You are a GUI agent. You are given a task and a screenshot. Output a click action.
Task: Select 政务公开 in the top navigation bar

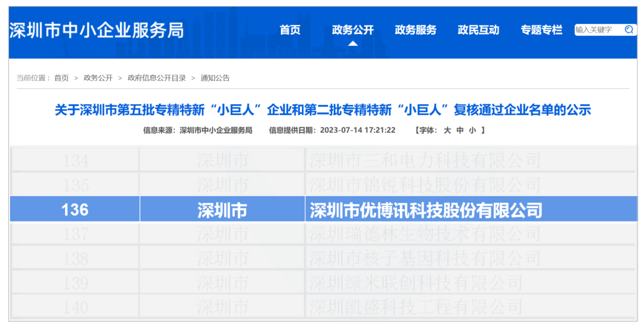click(x=352, y=30)
